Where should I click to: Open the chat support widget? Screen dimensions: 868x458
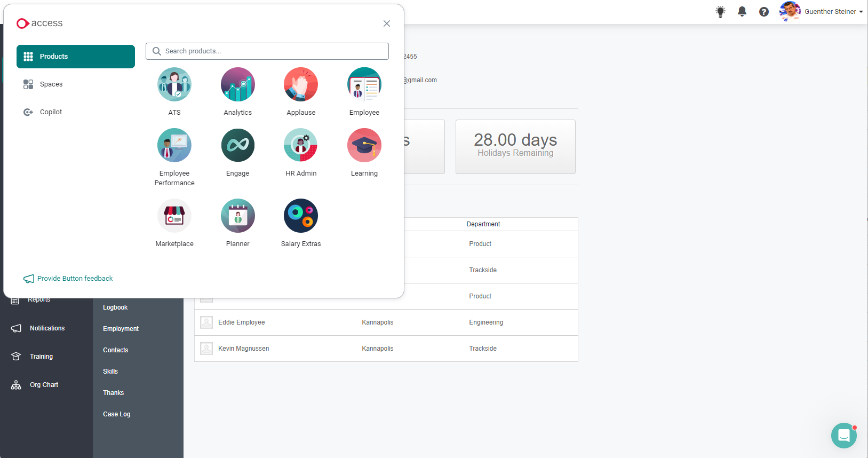pyautogui.click(x=844, y=436)
